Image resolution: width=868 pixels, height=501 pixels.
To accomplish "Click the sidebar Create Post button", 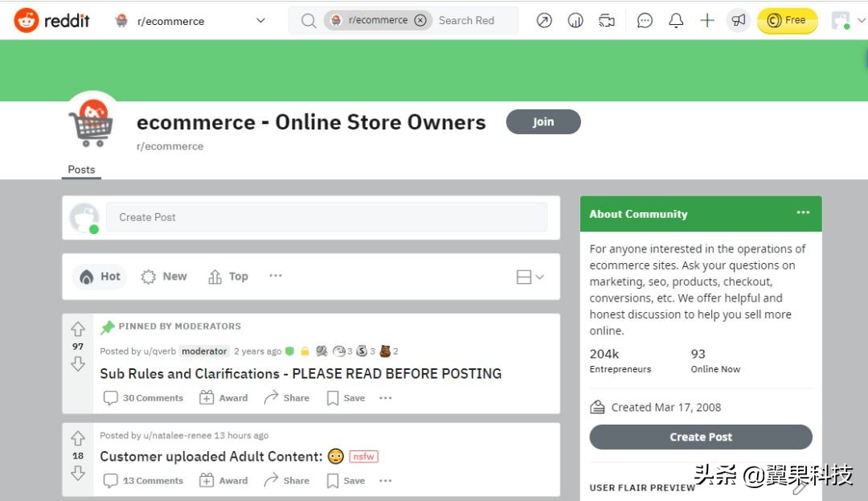I will (701, 437).
